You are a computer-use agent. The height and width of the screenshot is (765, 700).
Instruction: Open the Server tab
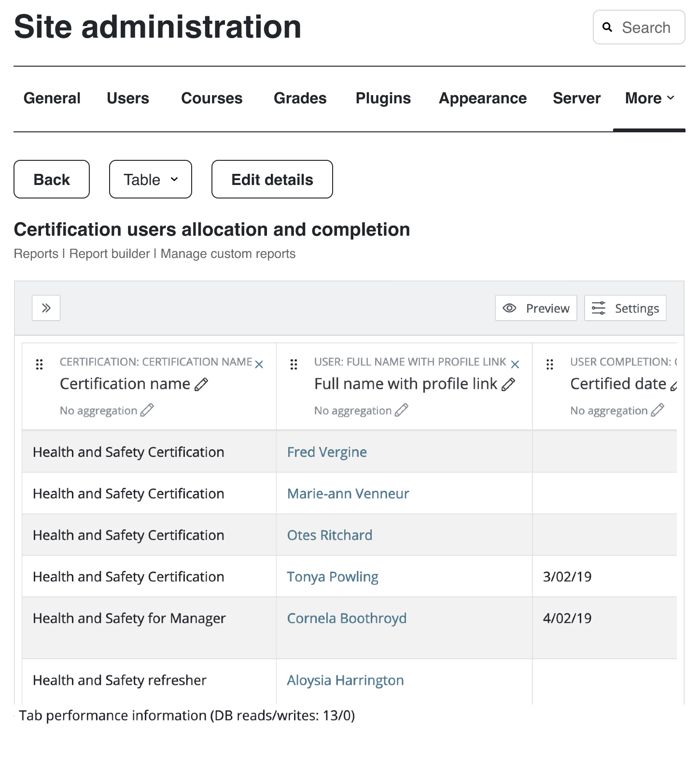[577, 98]
